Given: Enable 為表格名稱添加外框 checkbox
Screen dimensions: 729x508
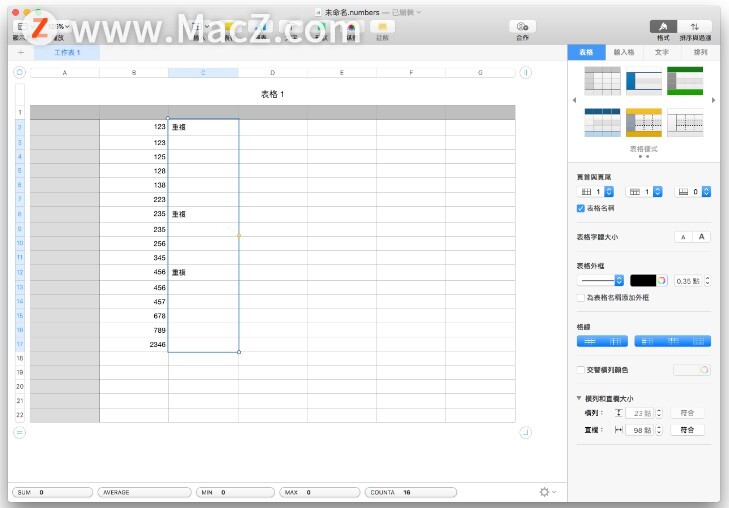Looking at the screenshot, I should (580, 297).
